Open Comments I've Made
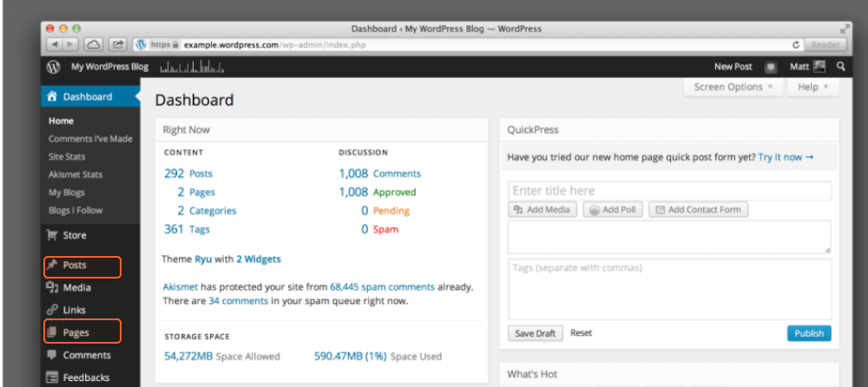Viewport: 868px width, 387px height. click(x=90, y=139)
